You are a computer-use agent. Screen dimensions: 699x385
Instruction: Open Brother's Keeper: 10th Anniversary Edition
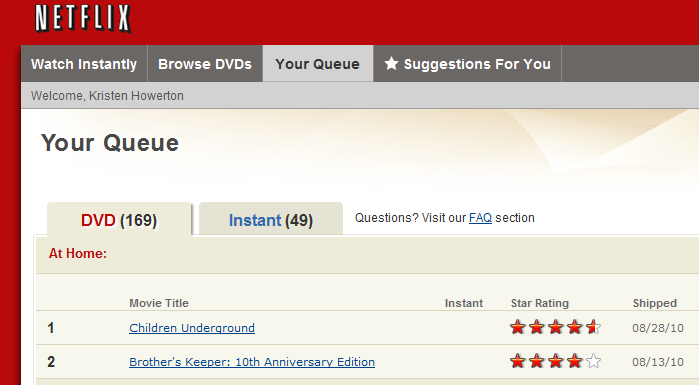point(252,362)
